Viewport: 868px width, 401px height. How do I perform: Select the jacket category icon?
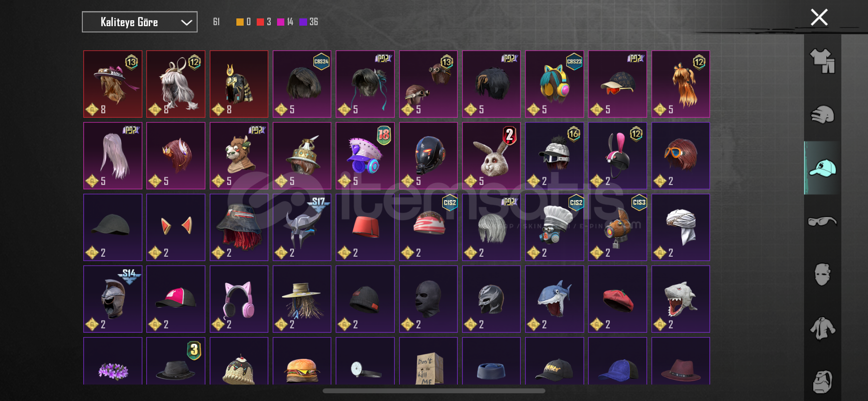822,328
